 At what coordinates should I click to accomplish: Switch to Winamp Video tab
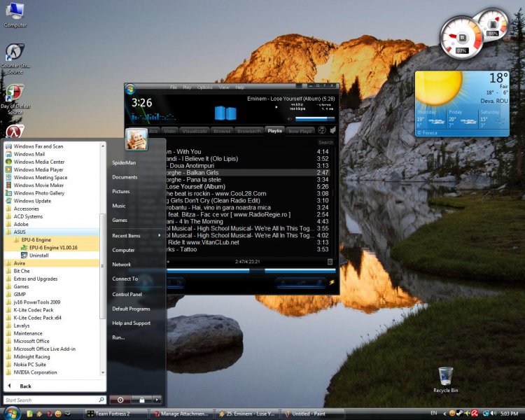tap(170, 131)
